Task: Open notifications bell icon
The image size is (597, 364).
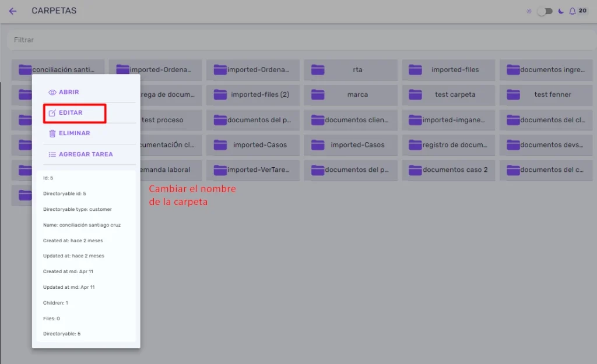Action: (573, 12)
